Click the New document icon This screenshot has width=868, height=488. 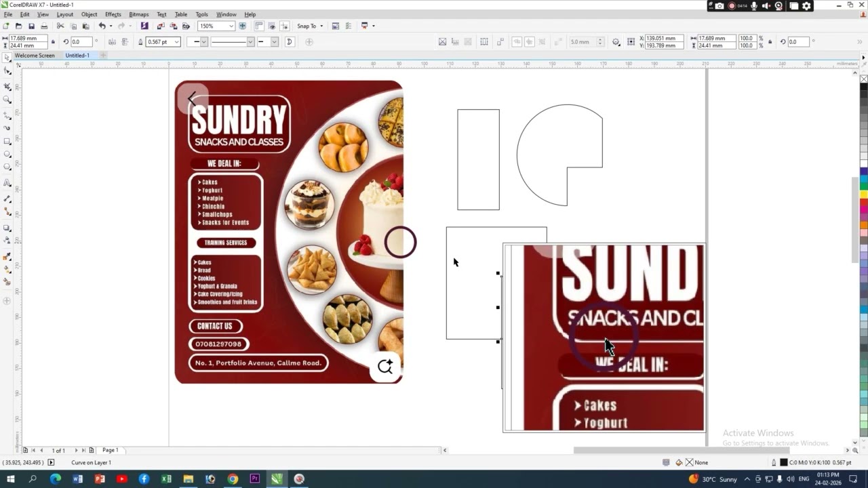6,26
